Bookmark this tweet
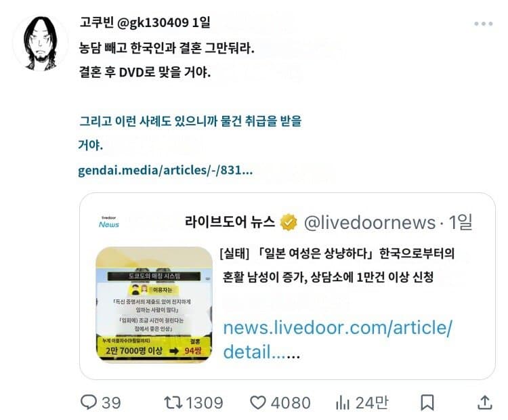This screenshot has height=420, width=508. tap(427, 403)
